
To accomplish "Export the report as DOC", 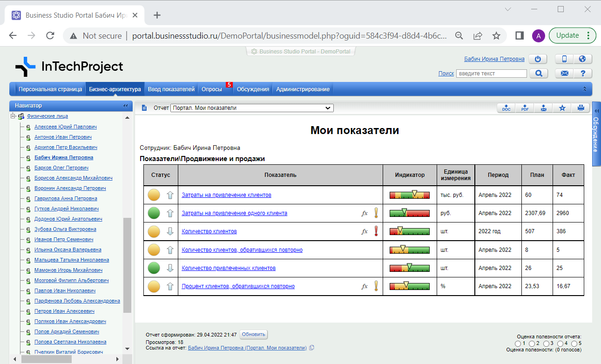I will click(x=506, y=108).
